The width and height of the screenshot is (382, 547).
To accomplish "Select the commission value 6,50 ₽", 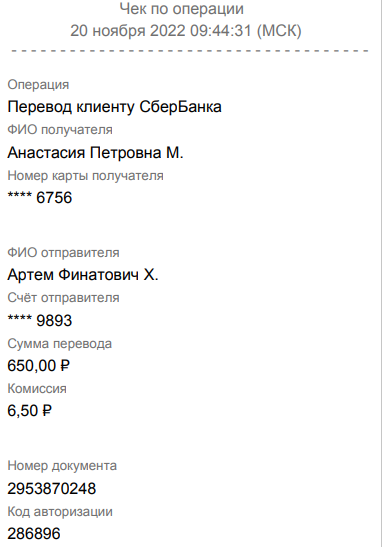I will click(30, 411).
